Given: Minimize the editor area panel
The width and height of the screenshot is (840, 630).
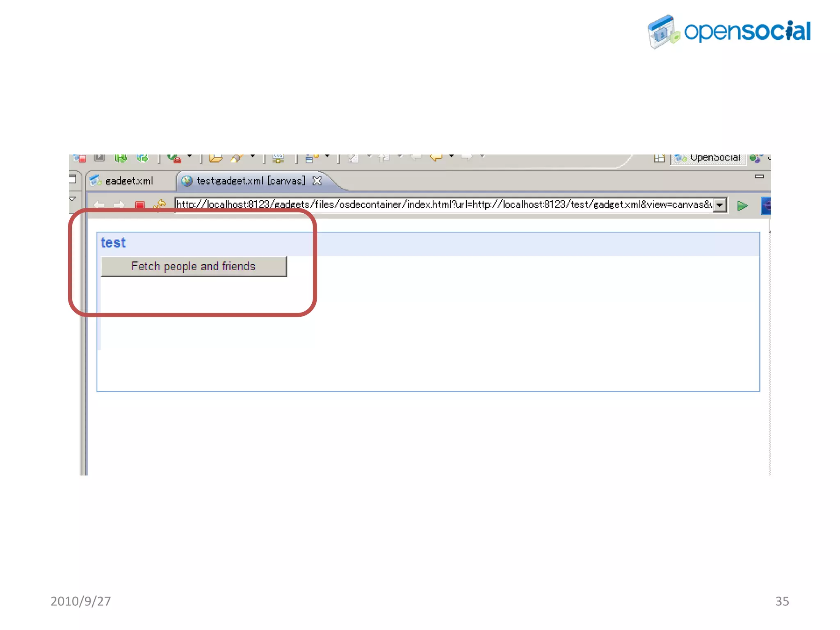Looking at the screenshot, I should 759,176.
